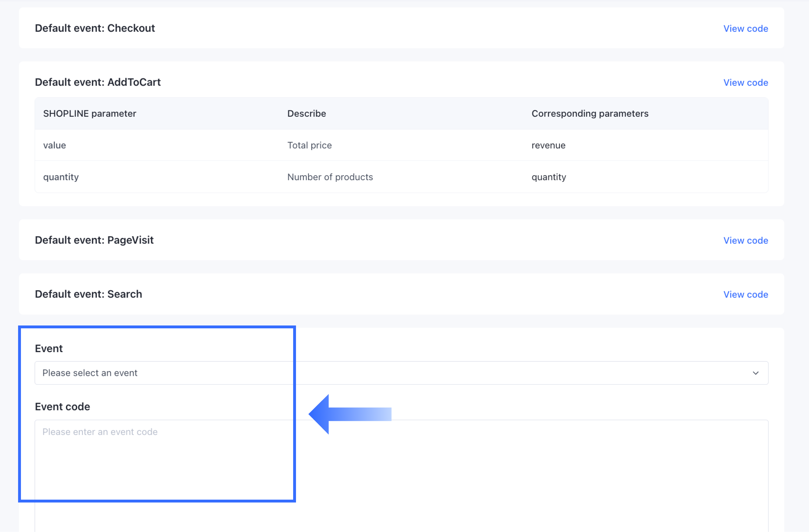Click the 'Corresponding parameters' column header
This screenshot has height=532, width=809.
point(590,114)
